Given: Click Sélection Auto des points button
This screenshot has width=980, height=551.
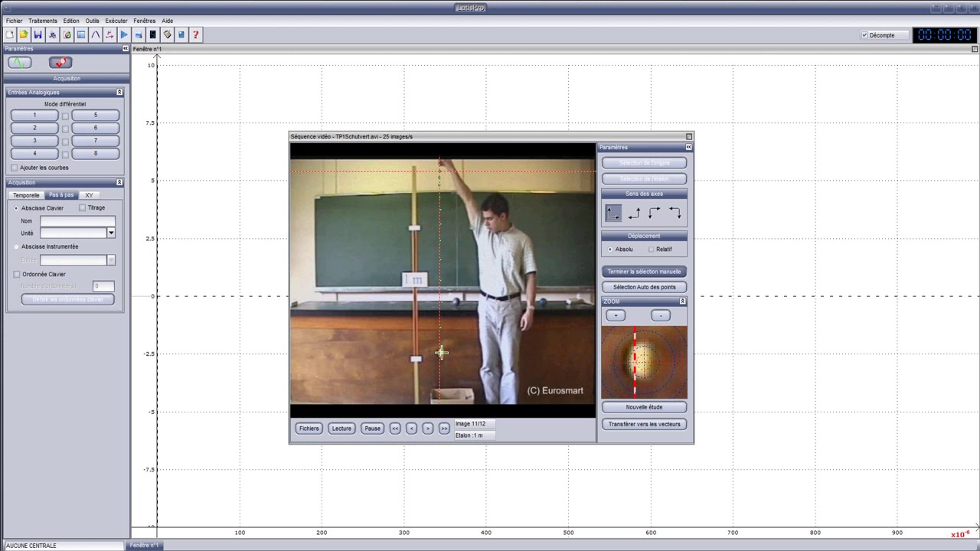Looking at the screenshot, I should 644,287.
